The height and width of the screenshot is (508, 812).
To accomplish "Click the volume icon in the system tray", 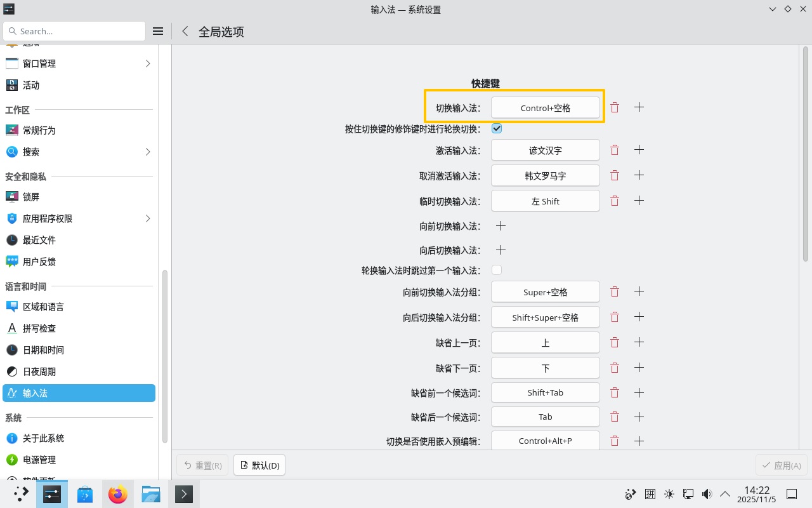I will point(707,493).
